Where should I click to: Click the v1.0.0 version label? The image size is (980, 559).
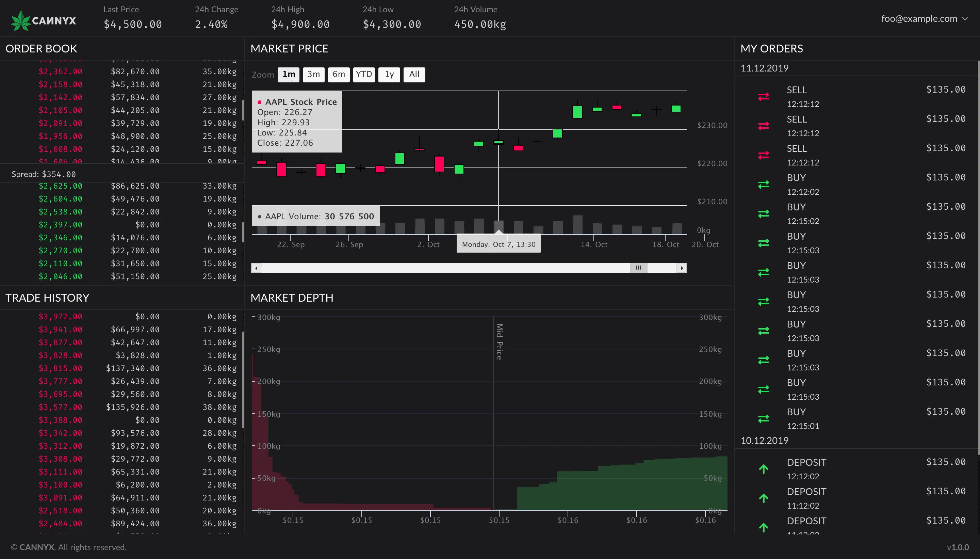tap(958, 547)
